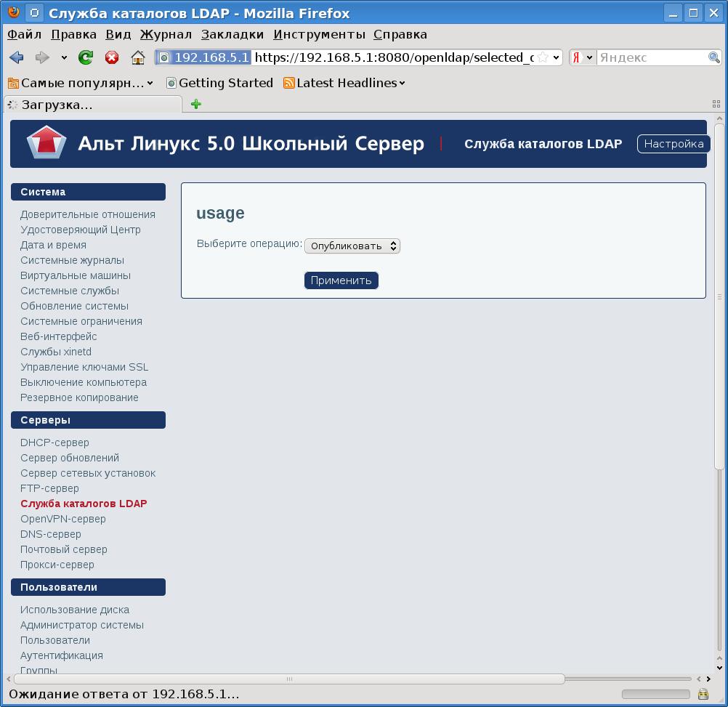Expand the Latest Headlines bookmark dropdown
Image resolution: width=728 pixels, height=707 pixels.
[x=402, y=83]
